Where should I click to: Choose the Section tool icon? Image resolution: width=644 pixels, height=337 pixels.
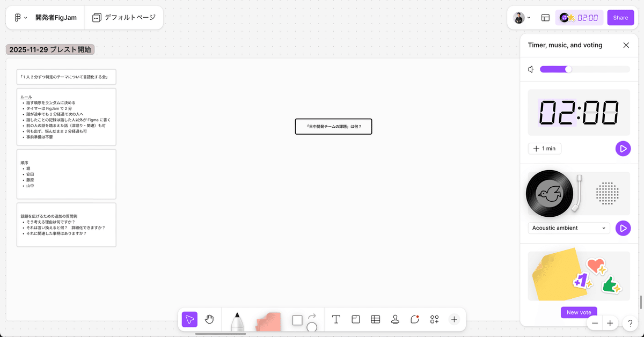[x=355, y=319]
